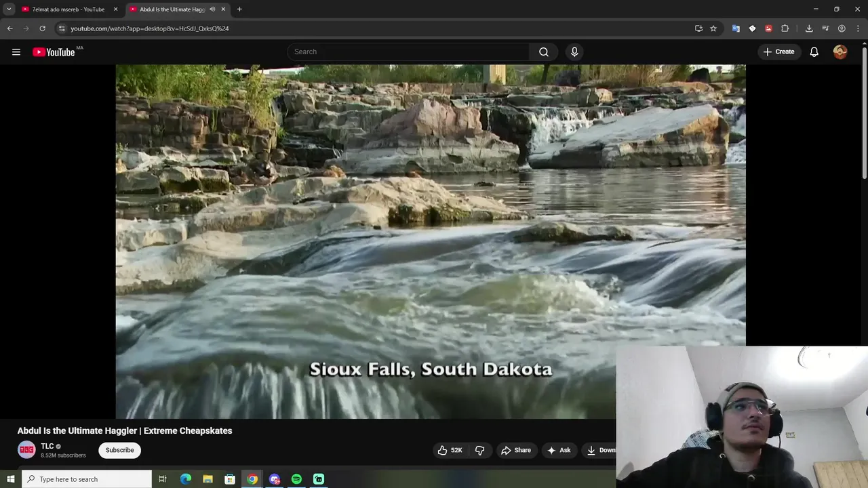The width and height of the screenshot is (868, 488).
Task: Bookmark this page with the star
Action: click(713, 28)
